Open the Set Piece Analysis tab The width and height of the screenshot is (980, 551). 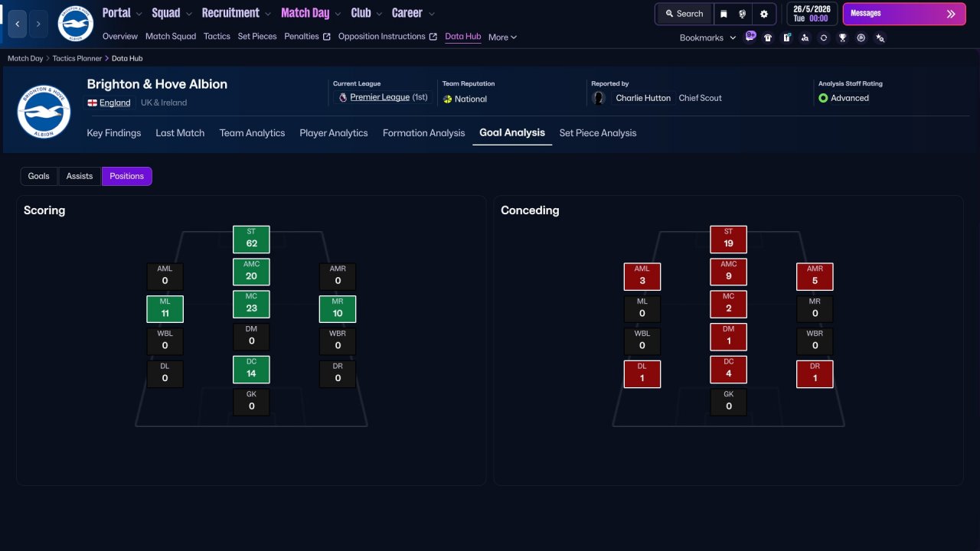tap(598, 133)
